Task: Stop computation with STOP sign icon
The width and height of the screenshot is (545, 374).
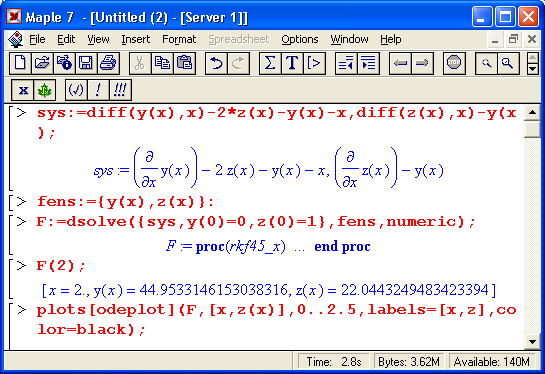Action: [x=454, y=63]
